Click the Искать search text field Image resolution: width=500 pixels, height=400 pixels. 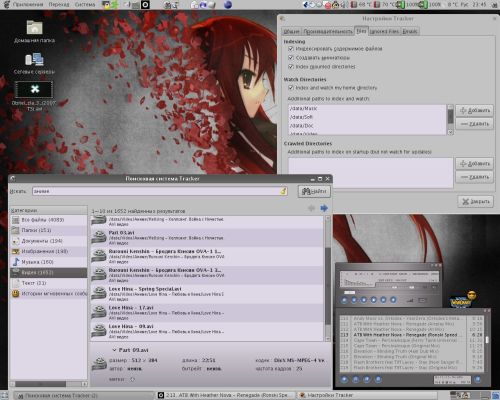[160, 191]
